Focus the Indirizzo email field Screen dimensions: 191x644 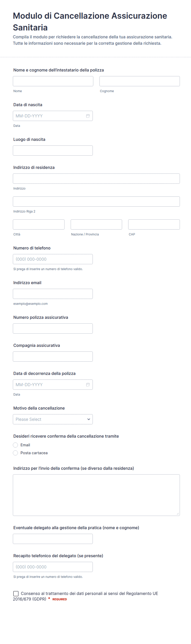point(53,294)
